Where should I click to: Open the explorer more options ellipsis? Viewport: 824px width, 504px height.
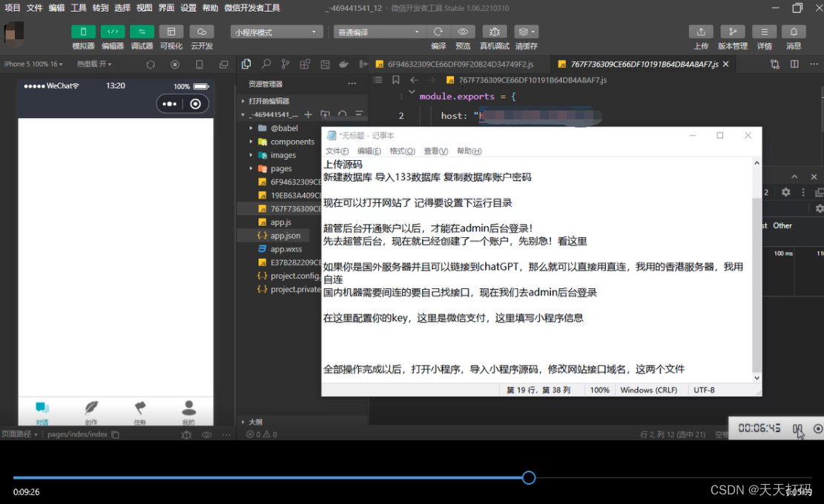tap(352, 84)
